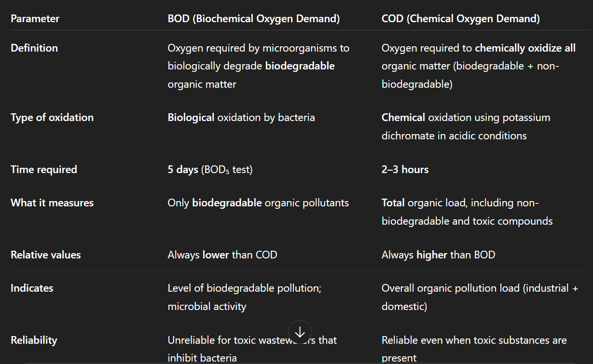Screen dimensions: 593x364
Task: Select the Type of oxidation row label
Action: (52, 117)
